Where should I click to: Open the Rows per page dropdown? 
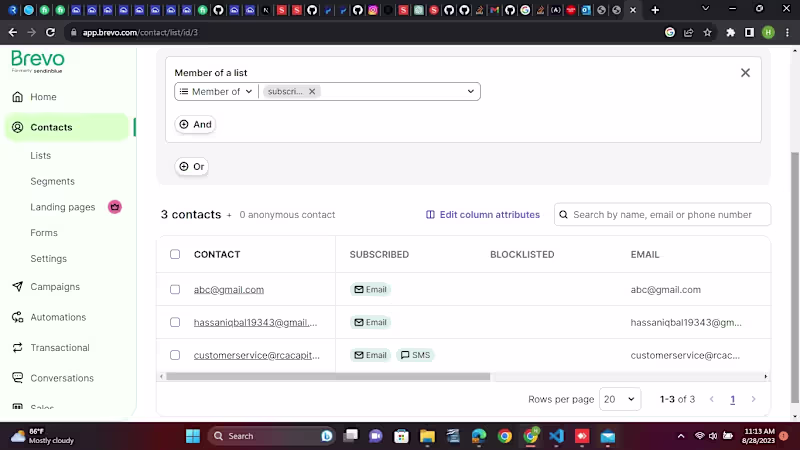[x=620, y=399]
